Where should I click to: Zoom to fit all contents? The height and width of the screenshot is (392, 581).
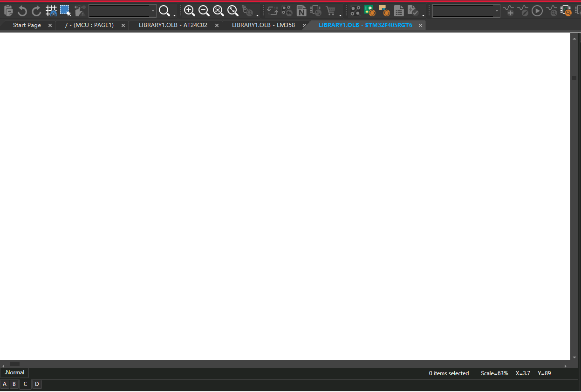click(232, 11)
